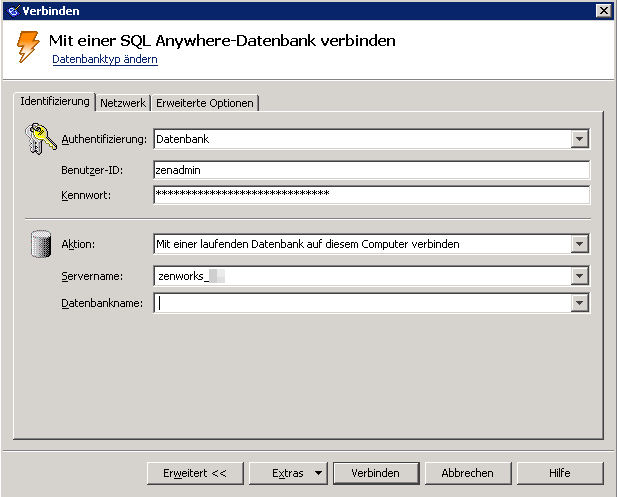Click the Abbrechen button
The image size is (617, 497).
(467, 473)
